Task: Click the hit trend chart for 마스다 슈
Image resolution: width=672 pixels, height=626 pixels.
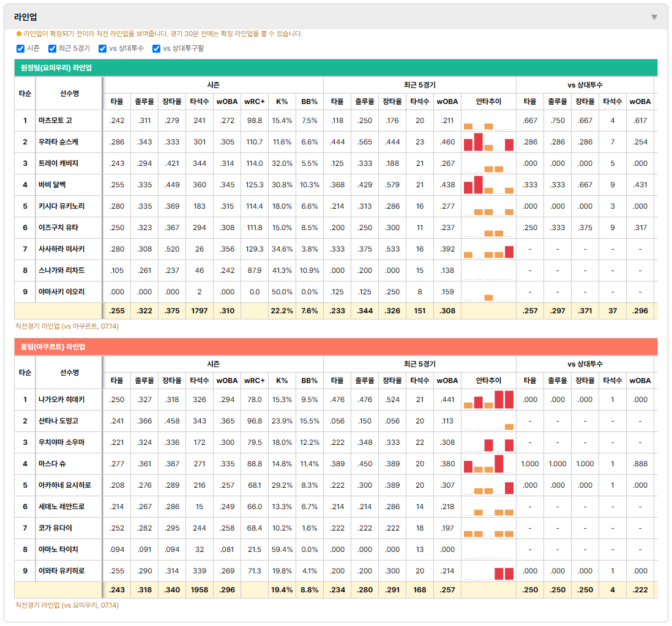Action: pos(488,464)
